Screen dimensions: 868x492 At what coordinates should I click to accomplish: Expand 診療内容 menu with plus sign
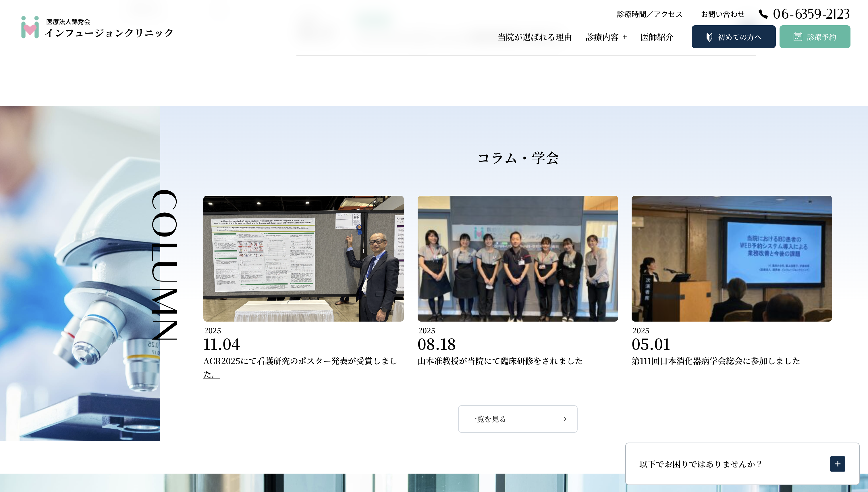(624, 37)
